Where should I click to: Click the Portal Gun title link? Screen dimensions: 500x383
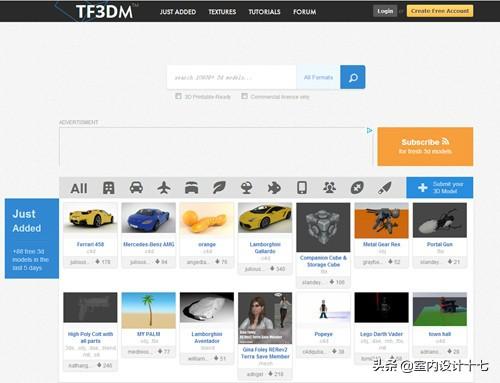440,244
